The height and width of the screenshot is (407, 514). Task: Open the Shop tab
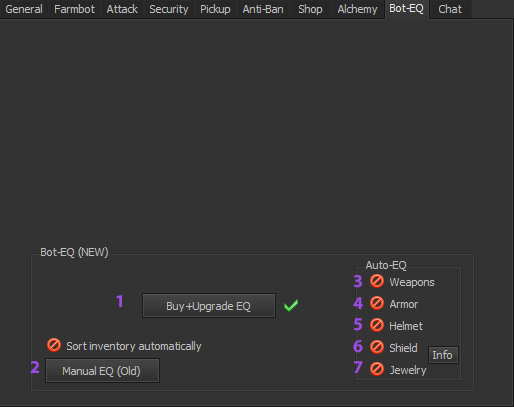pyautogui.click(x=310, y=9)
